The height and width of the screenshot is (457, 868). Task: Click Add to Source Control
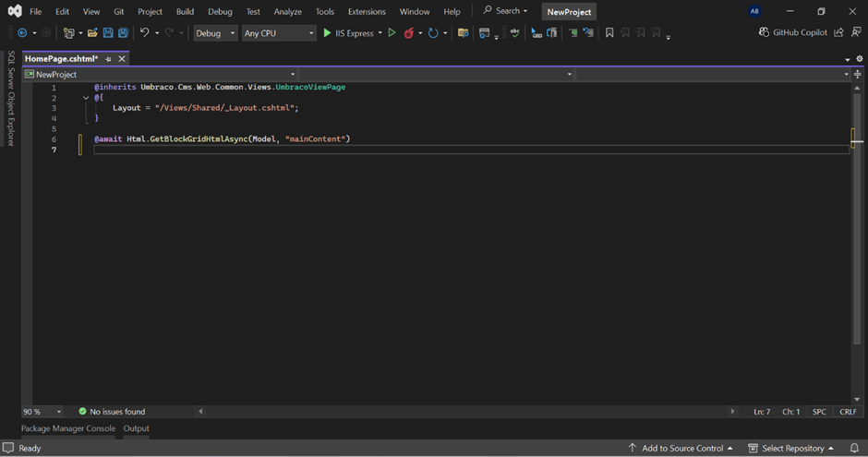(681, 448)
